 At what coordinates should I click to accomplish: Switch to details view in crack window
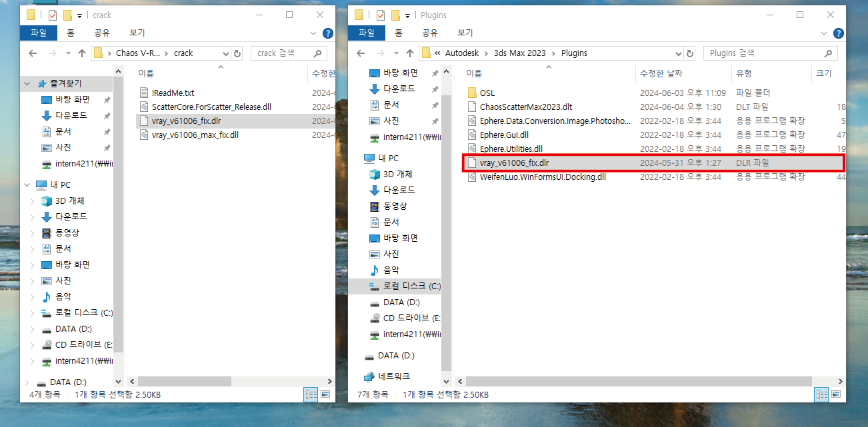pyautogui.click(x=311, y=394)
